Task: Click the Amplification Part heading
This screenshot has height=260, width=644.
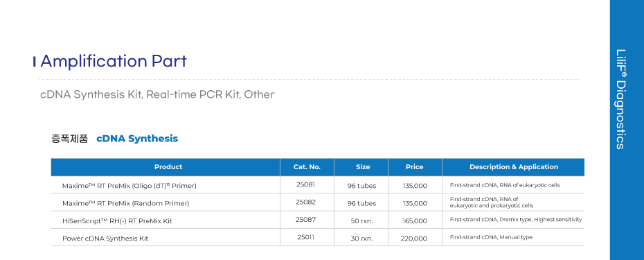Action: tap(114, 61)
